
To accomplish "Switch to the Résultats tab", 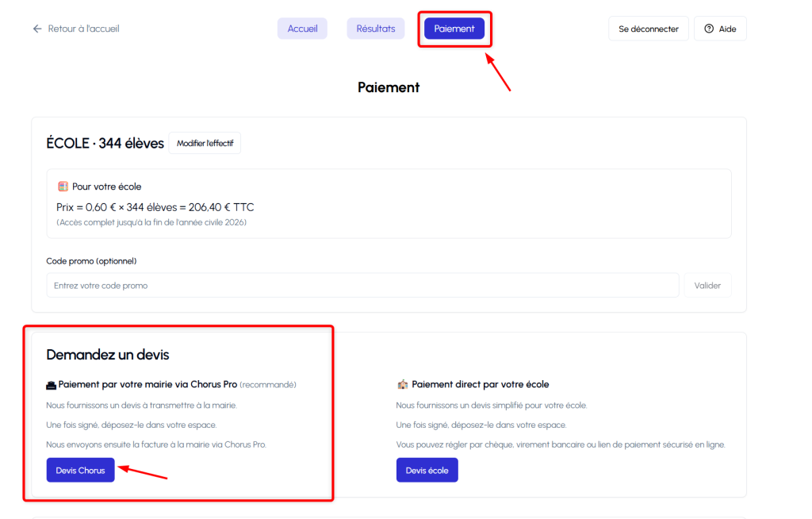I will 375,29.
